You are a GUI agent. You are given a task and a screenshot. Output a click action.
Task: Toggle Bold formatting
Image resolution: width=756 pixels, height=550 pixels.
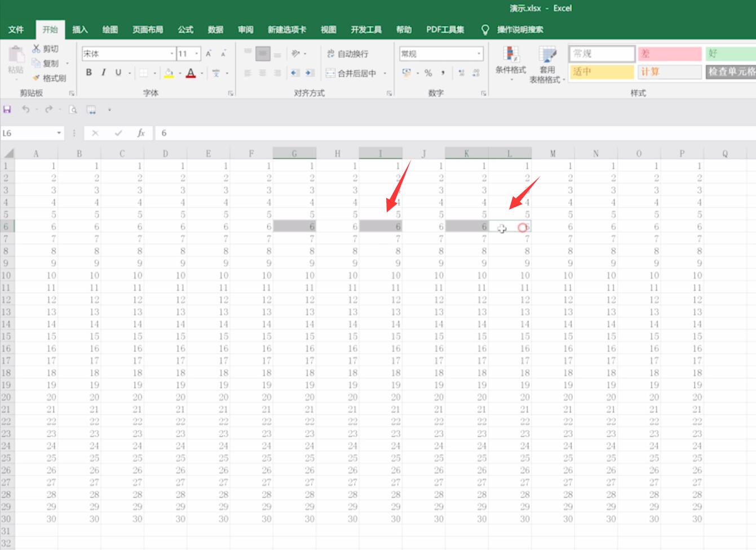pos(89,73)
